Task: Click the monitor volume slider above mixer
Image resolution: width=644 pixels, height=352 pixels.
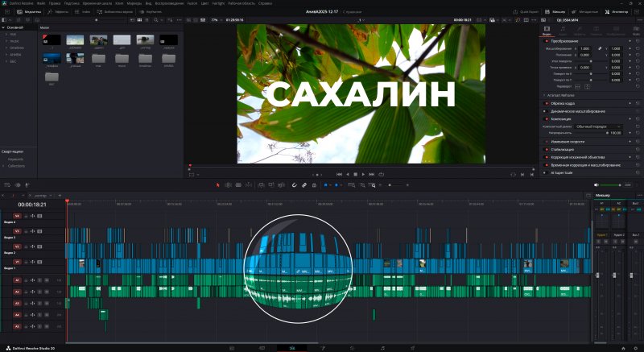Action: pos(611,185)
